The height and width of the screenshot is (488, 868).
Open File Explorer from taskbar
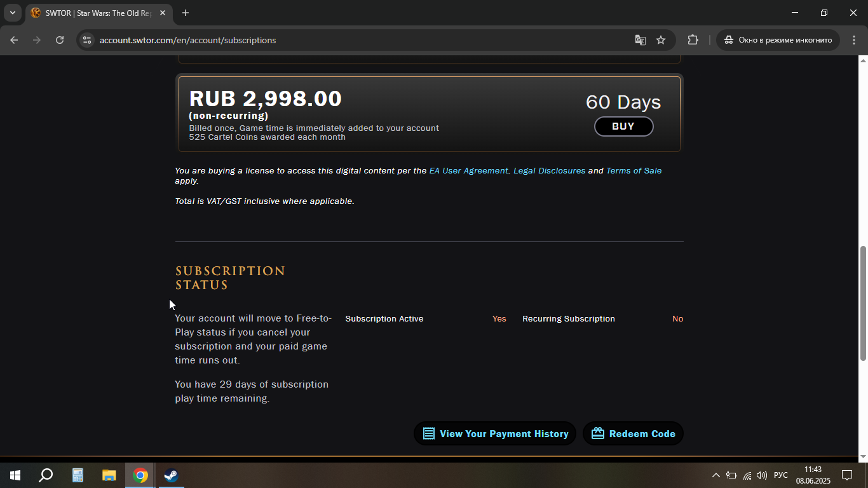(x=109, y=475)
